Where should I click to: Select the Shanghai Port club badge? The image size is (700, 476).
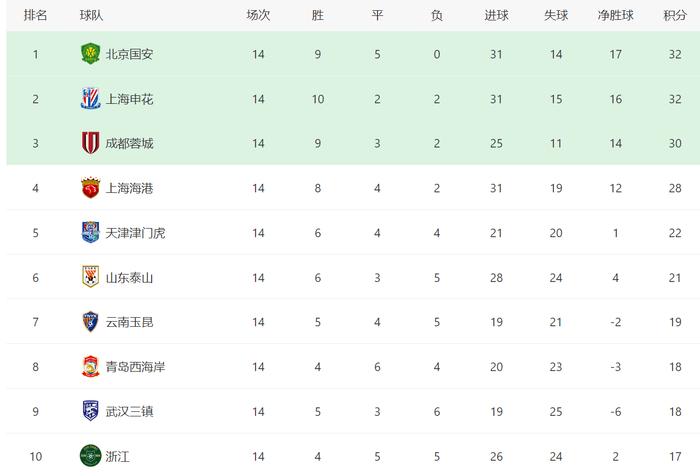click(90, 188)
